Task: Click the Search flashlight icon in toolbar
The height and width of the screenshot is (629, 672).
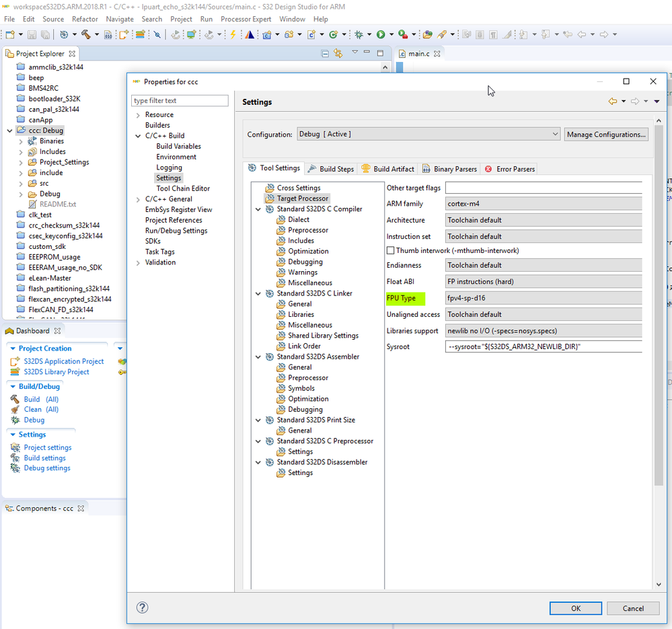Action: pyautogui.click(x=442, y=35)
